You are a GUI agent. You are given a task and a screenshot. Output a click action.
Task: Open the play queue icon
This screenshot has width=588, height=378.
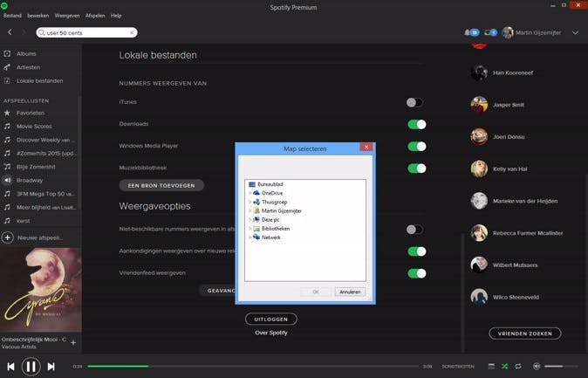(x=491, y=366)
